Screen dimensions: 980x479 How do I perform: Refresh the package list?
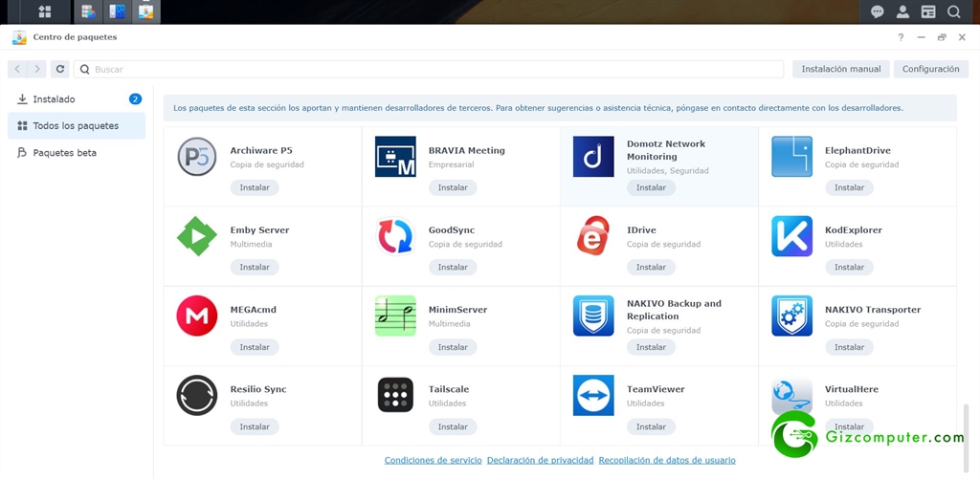(60, 69)
